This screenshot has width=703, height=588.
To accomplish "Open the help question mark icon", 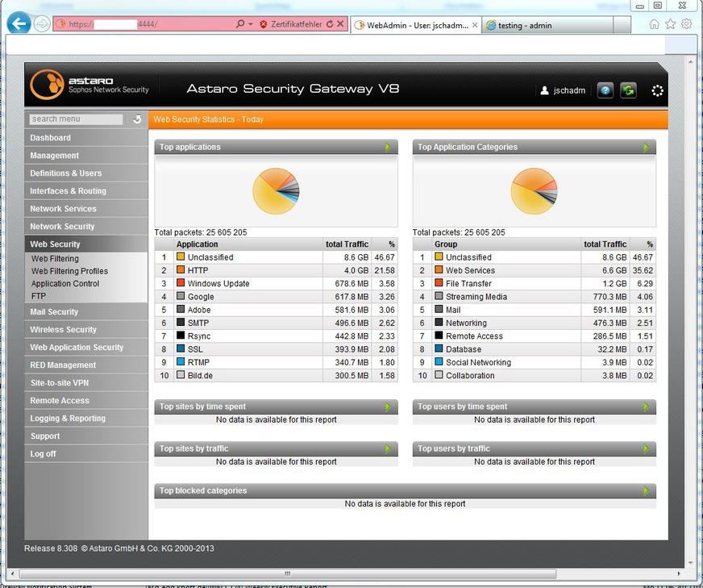I will (605, 90).
